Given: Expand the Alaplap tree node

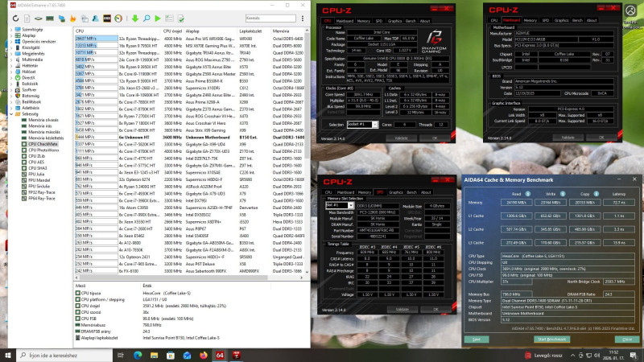Looking at the screenshot, I should pyautogui.click(x=11, y=35).
